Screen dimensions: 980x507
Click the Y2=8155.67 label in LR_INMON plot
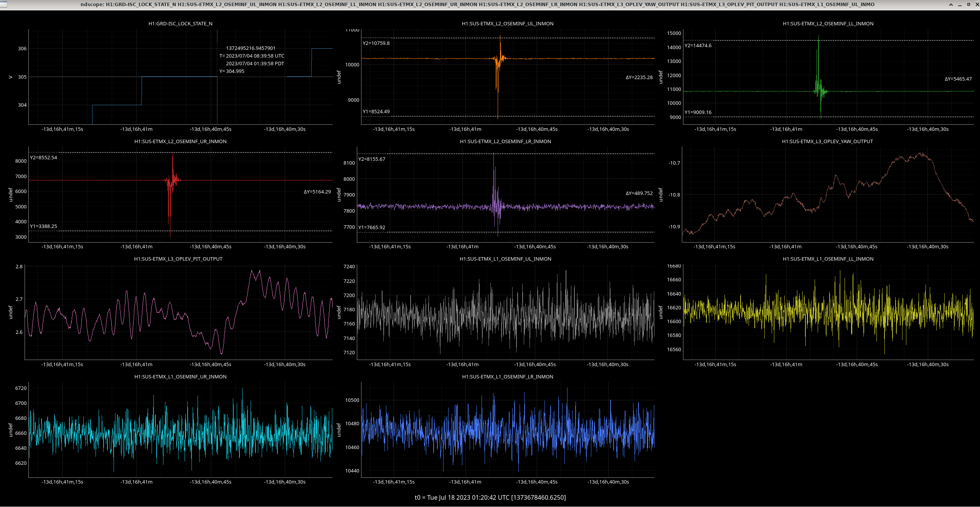pos(372,159)
